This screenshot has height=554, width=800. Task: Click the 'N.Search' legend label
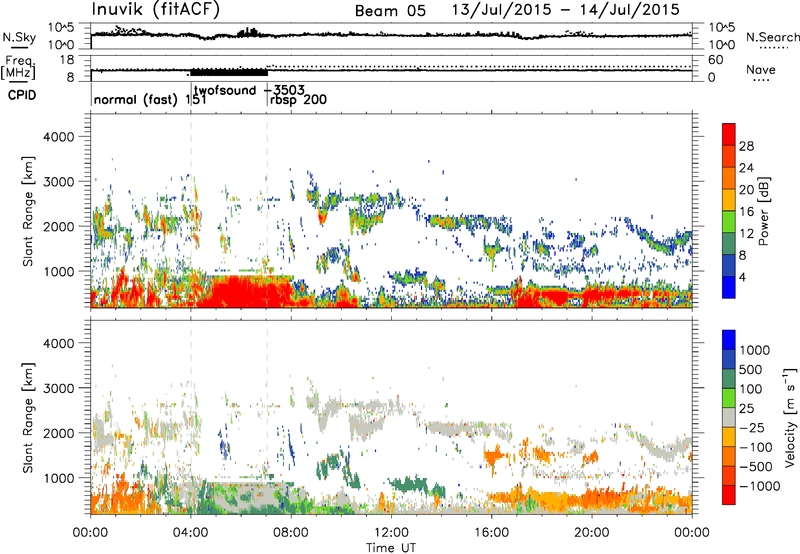[x=773, y=37]
